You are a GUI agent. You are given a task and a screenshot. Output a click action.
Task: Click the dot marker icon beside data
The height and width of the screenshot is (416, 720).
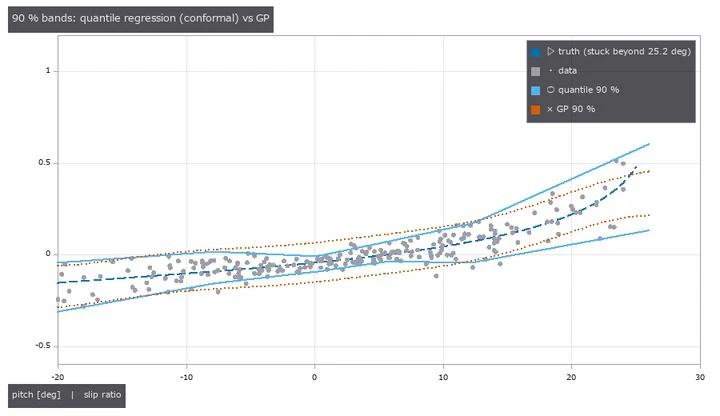pyautogui.click(x=551, y=71)
